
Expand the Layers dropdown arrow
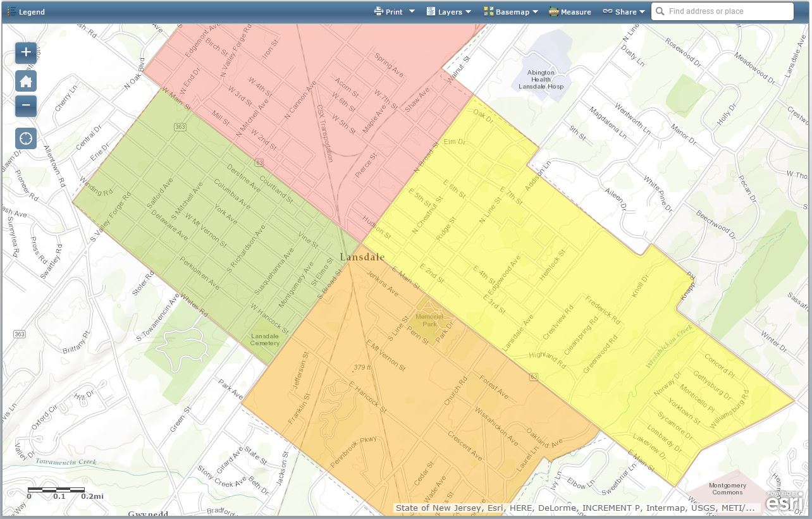coord(469,12)
